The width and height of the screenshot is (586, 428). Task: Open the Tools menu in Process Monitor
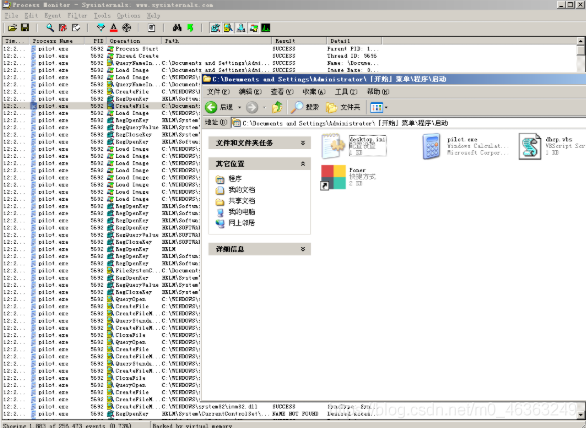tap(102, 15)
